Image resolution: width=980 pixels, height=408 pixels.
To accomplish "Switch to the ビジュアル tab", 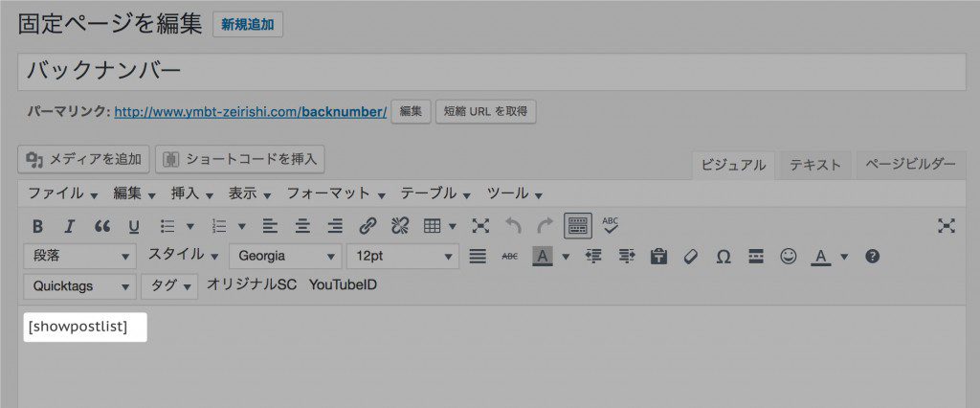I will click(x=733, y=165).
